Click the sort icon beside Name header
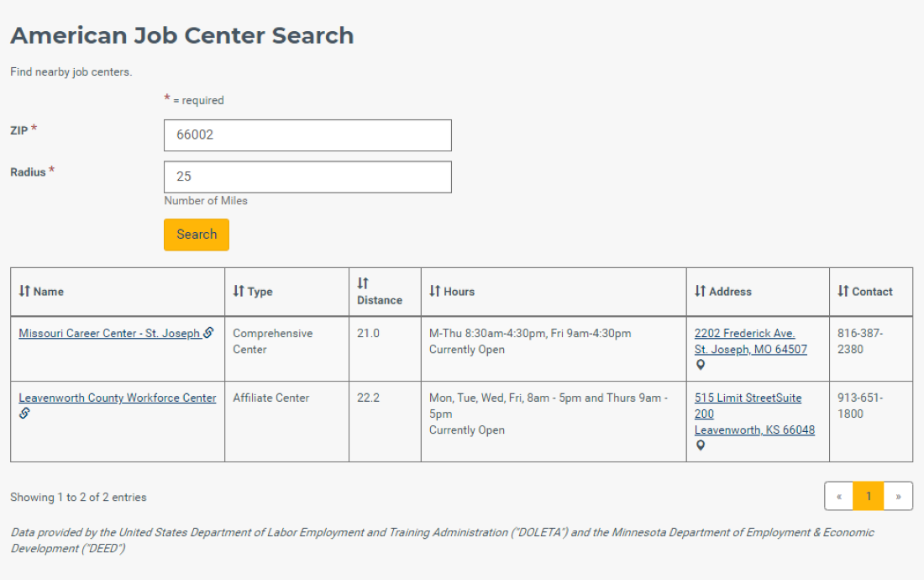Viewport: 924px width, 580px height. 24,291
